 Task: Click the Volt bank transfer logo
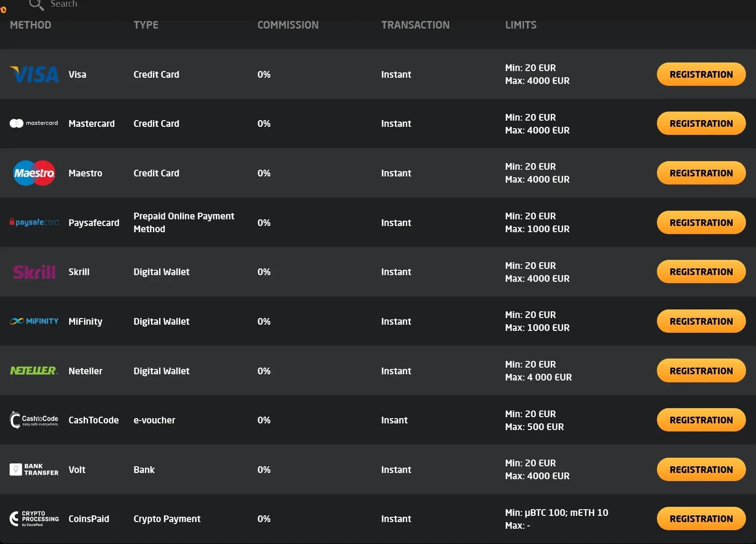pyautogui.click(x=34, y=470)
